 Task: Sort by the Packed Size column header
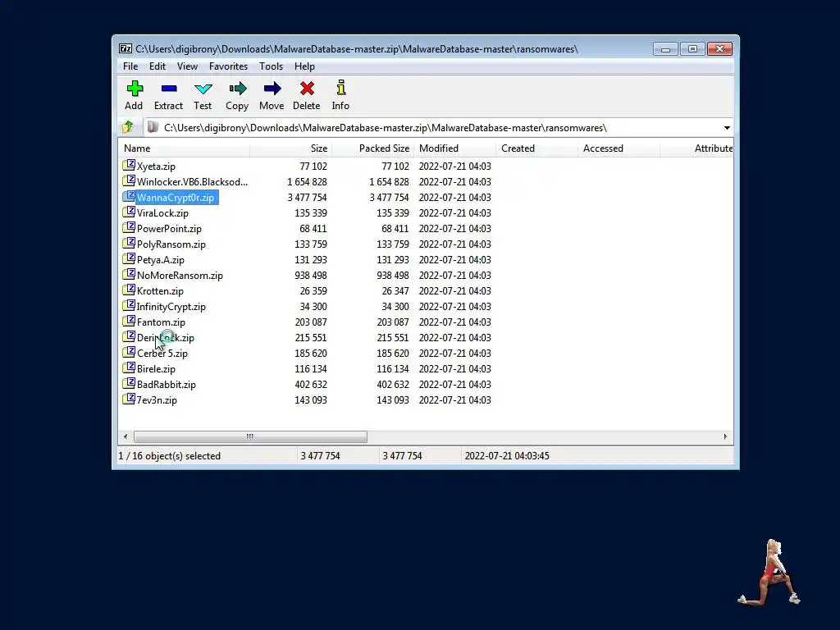tap(373, 148)
